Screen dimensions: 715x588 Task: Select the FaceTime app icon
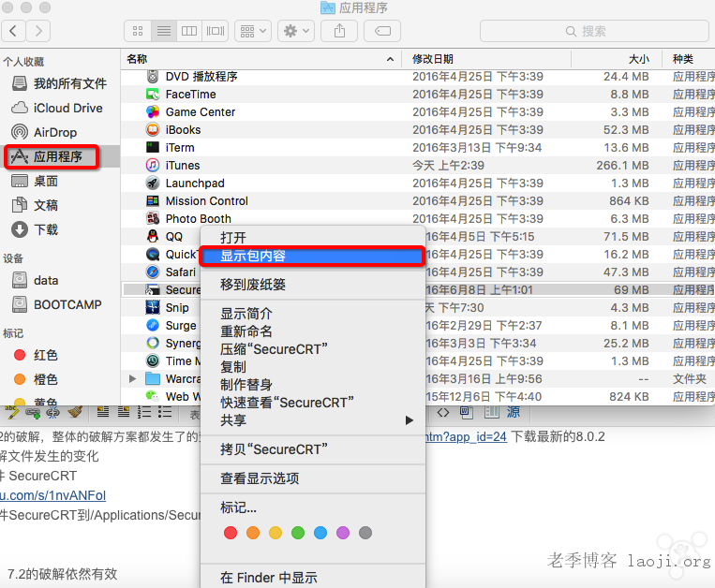153,95
